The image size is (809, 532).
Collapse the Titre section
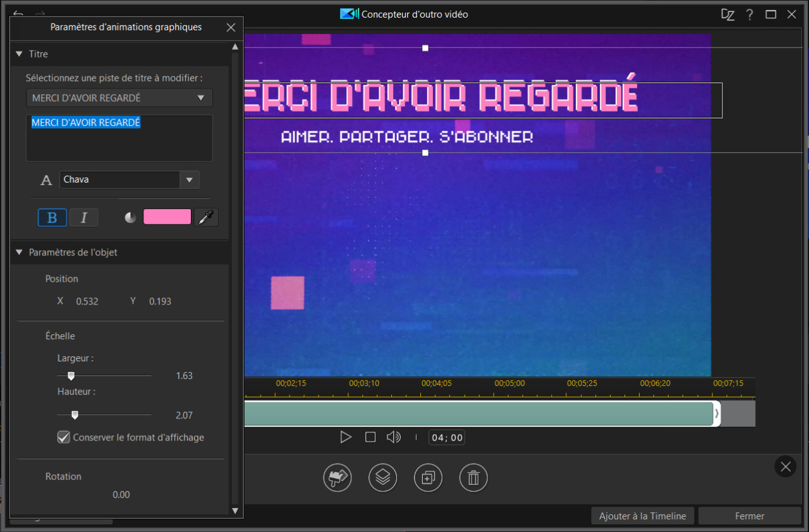(x=19, y=54)
